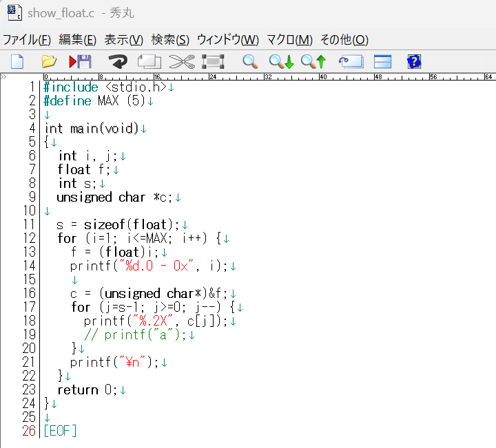Click '(unsigned char*)&f;' in line 16

(163, 294)
